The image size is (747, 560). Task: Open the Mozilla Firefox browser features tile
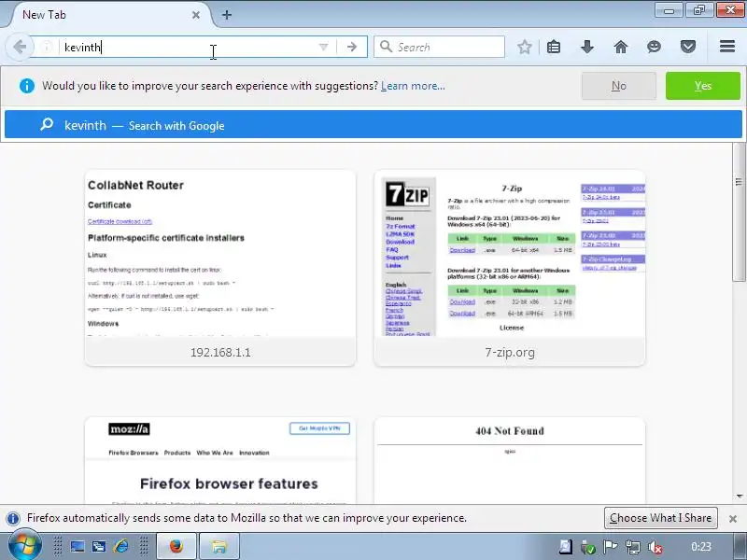(220, 460)
